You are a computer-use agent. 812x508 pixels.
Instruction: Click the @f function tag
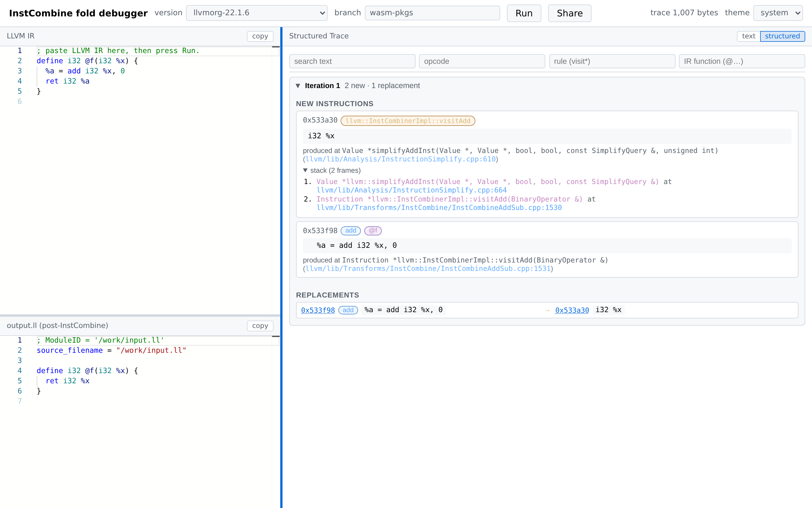(373, 231)
